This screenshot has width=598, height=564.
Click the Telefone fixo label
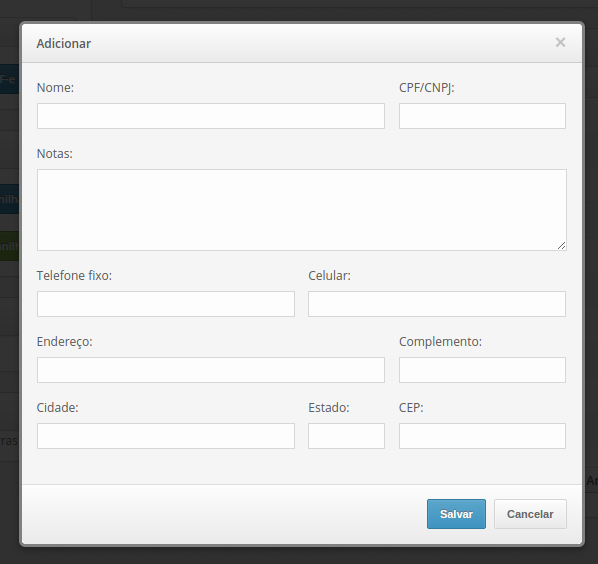coord(74,276)
